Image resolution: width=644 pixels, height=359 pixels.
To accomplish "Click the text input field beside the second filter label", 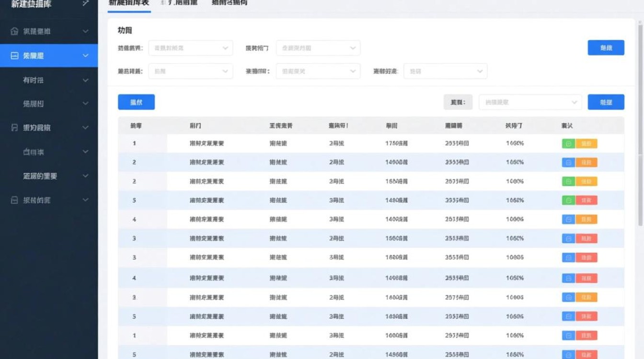I will pos(317,48).
